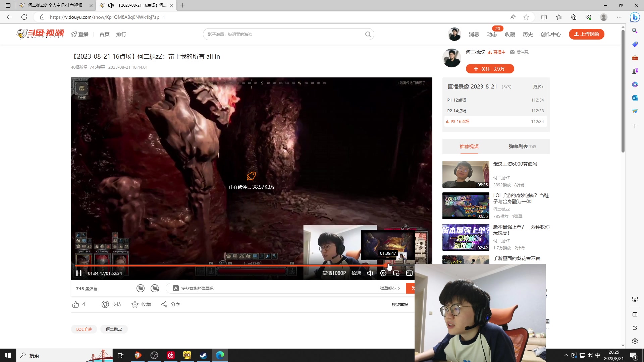Share the video via 分享
644x362 pixels.
171,304
